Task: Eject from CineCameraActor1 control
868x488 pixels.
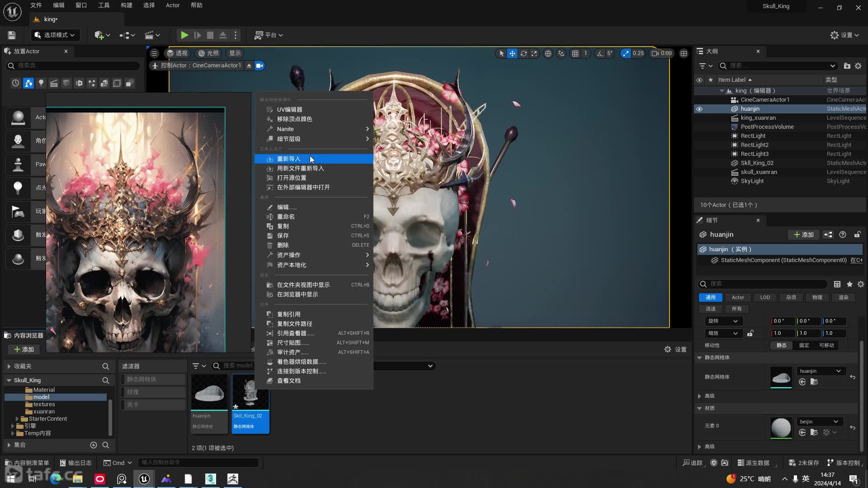Action: (249, 66)
